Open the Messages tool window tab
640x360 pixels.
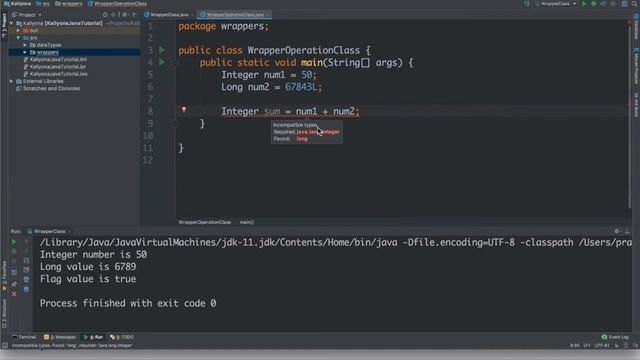click(x=60, y=337)
